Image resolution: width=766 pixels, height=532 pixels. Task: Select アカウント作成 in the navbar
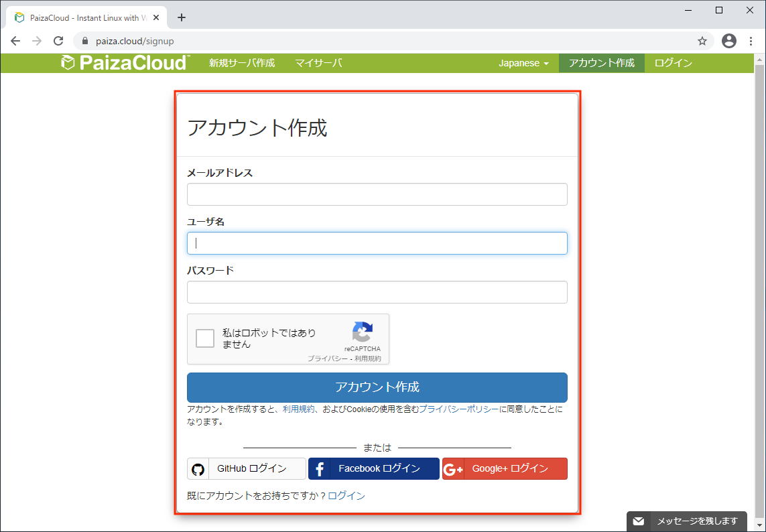click(602, 63)
